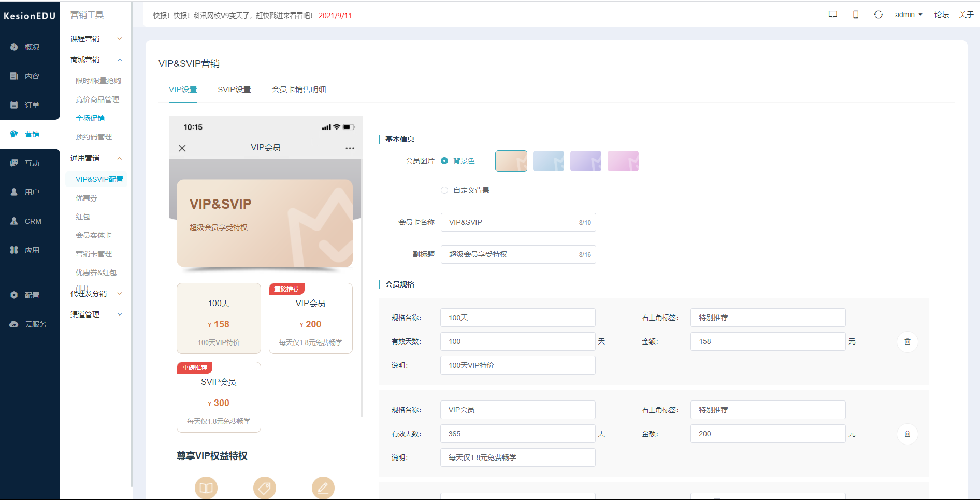Select the 100天 ¥158 plan card in preview

point(219,318)
